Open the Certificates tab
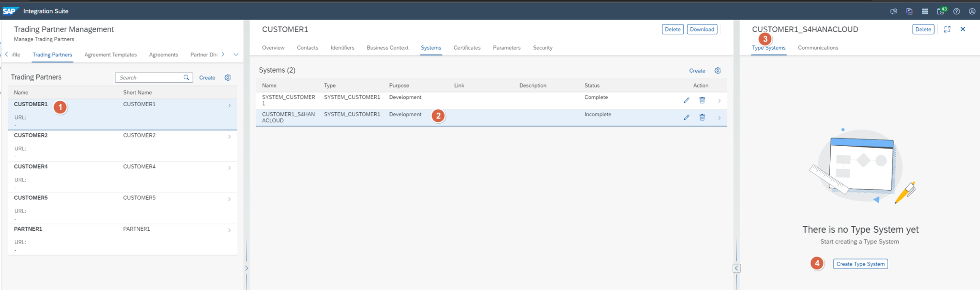Image resolution: width=980 pixels, height=290 pixels. pyautogui.click(x=467, y=48)
